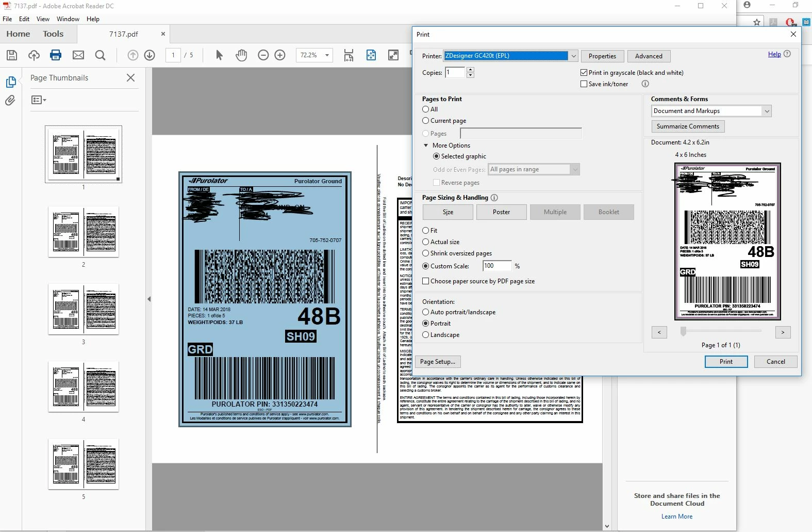Screen dimensions: 812x532
Task: Select Auto portrait/landscape orientation
Action: tap(426, 312)
